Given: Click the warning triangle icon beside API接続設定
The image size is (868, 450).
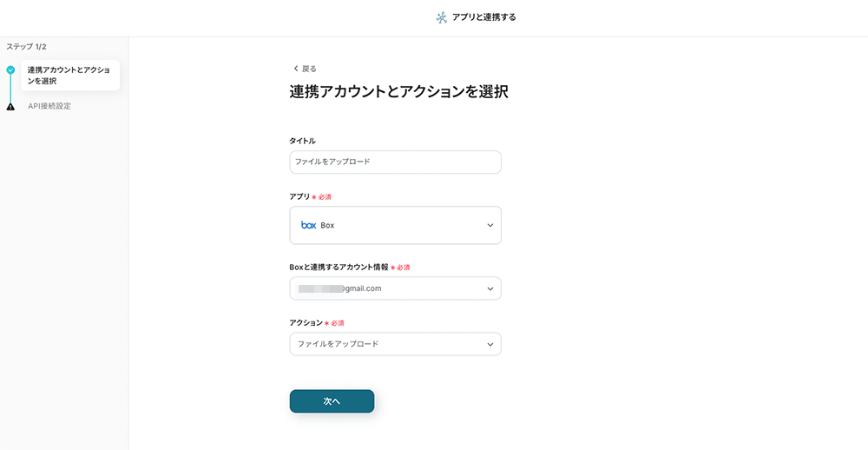Looking at the screenshot, I should [x=10, y=106].
